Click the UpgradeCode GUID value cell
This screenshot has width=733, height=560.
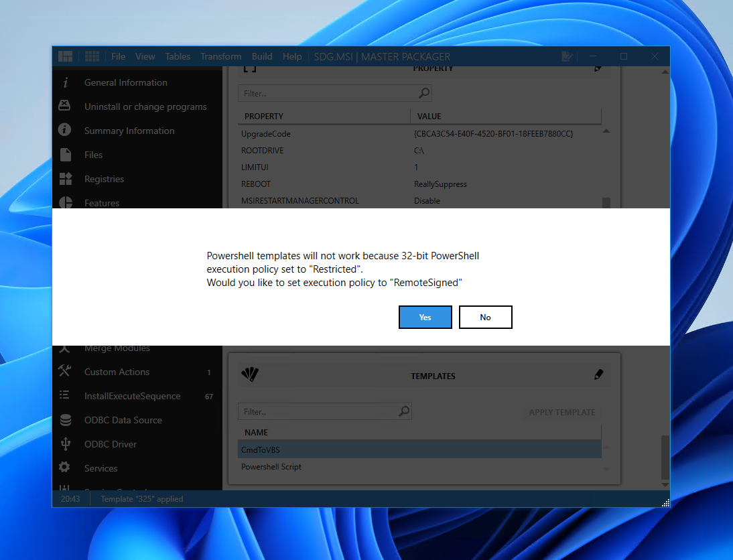click(493, 134)
